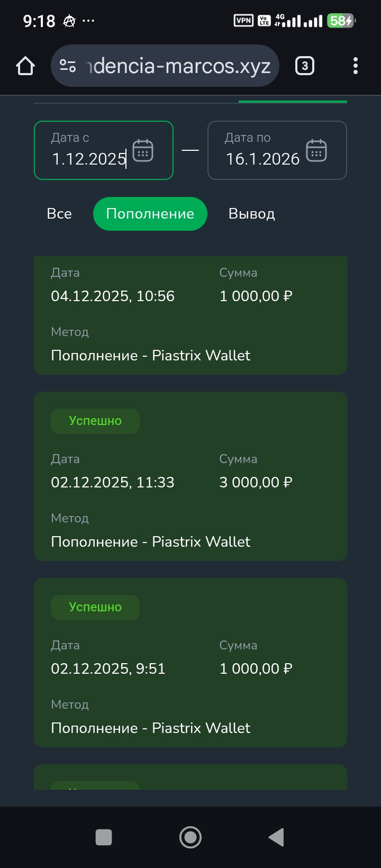Tap the Успешно badge on 9:51 transaction
This screenshot has height=868, width=381.
[95, 607]
